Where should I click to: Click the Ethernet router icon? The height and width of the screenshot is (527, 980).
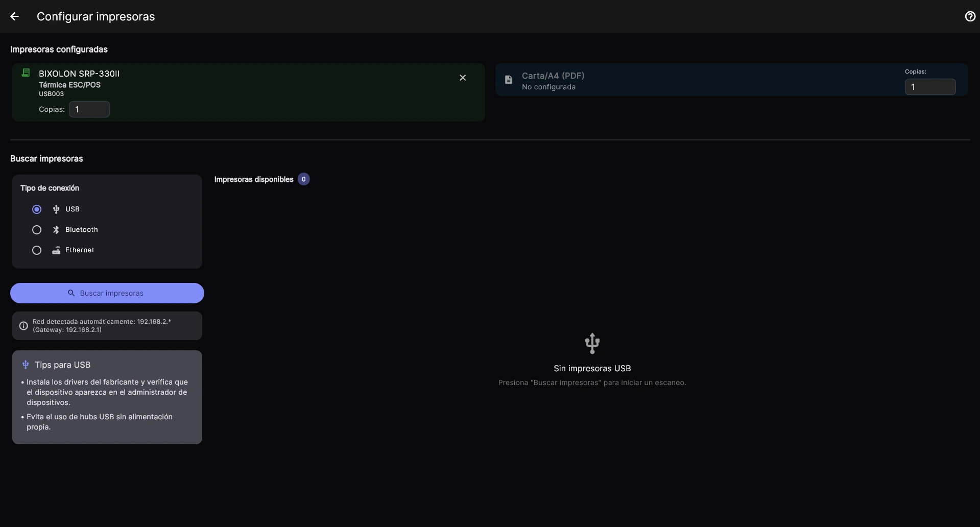click(56, 250)
